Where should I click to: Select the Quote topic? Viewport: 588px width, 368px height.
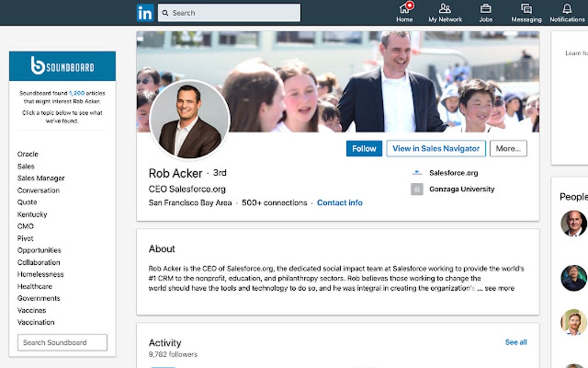pos(27,202)
